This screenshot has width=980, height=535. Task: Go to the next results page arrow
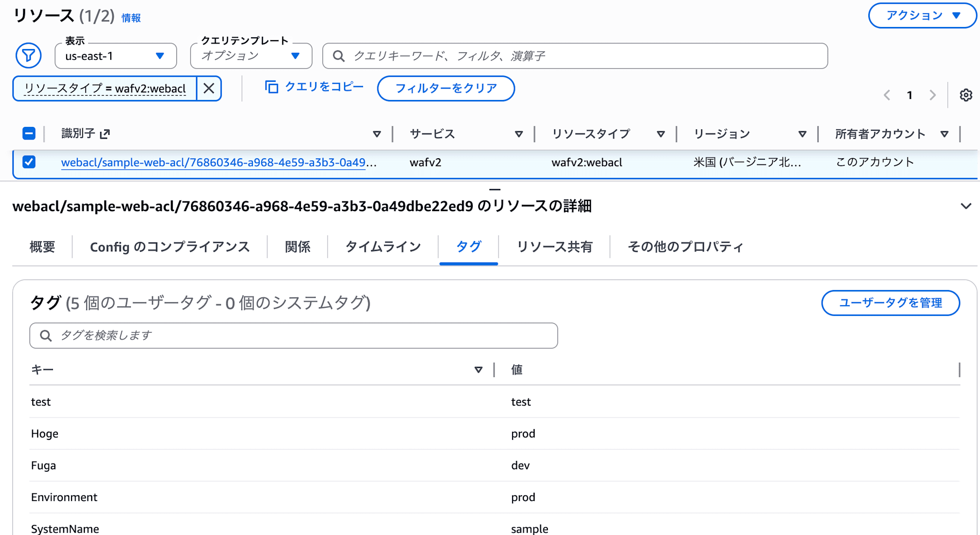pos(932,95)
